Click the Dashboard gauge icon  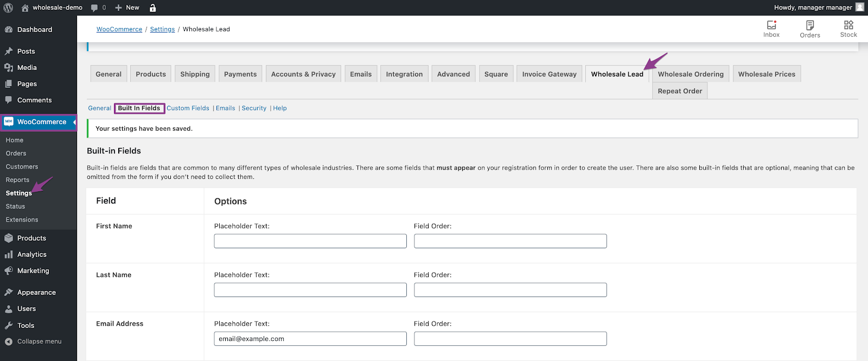(x=9, y=29)
